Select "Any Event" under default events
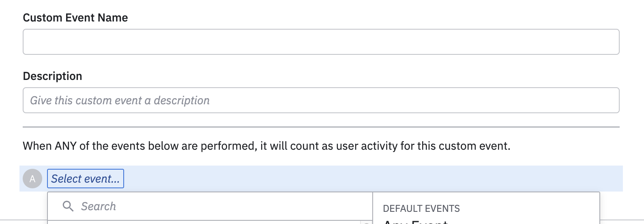644x224 pixels. pos(416,222)
